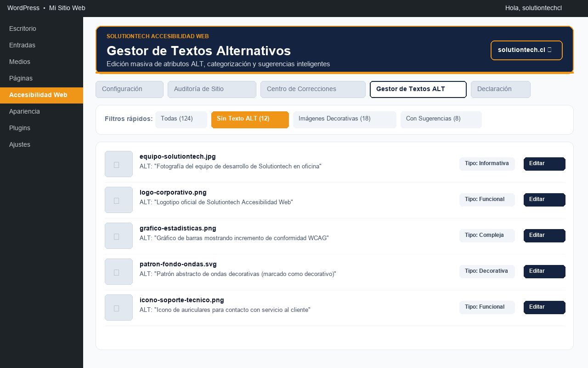This screenshot has height=368, width=588.
Task: Open the Centro de Correcciones tab
Action: point(313,89)
